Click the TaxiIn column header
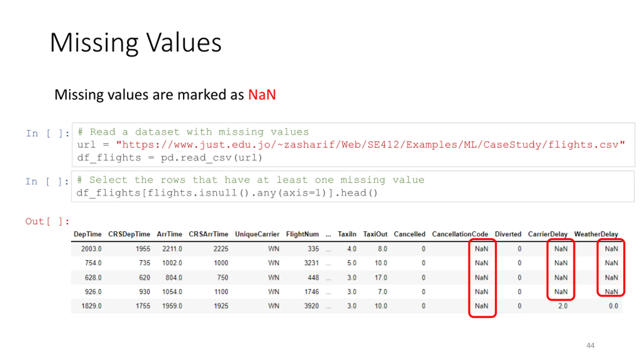 pyautogui.click(x=347, y=234)
